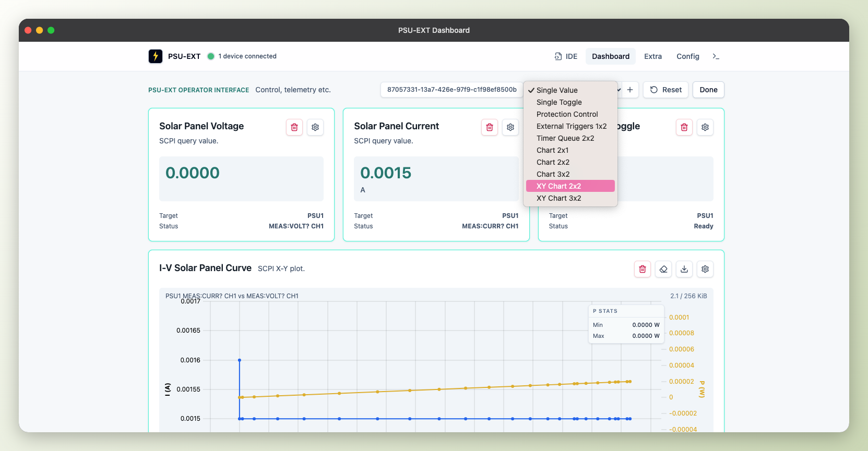Delete the partially hidden toggle widget
868x451 pixels.
[684, 127]
